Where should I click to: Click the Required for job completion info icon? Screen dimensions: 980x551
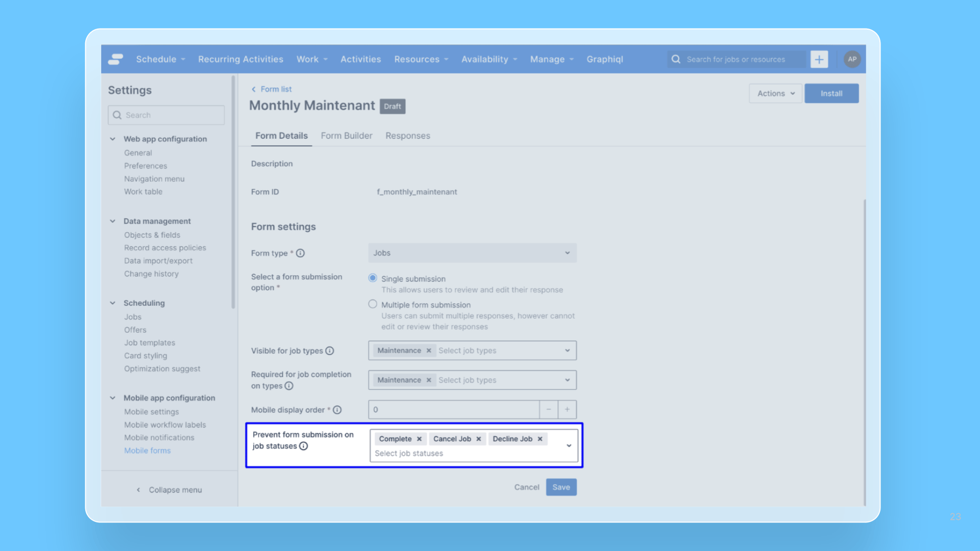pos(289,386)
